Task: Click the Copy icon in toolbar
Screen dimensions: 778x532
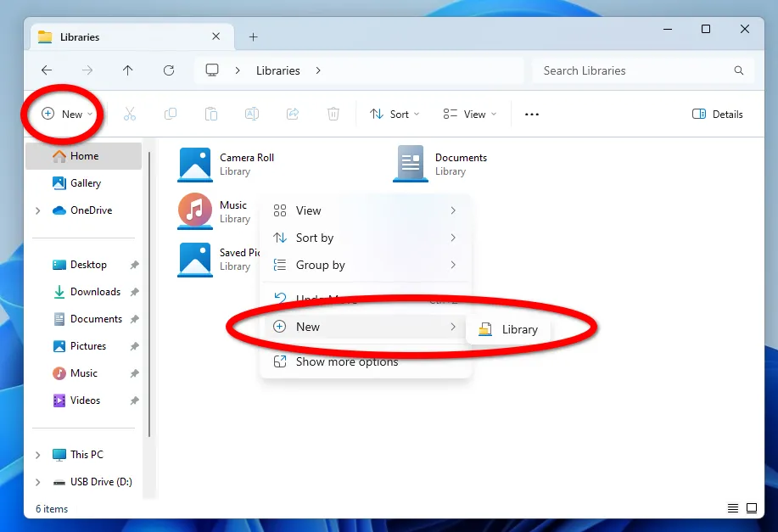Action: [171, 114]
